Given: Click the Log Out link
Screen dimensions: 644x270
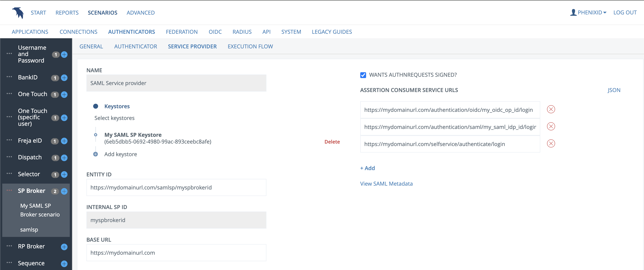Looking at the screenshot, I should [x=625, y=13].
